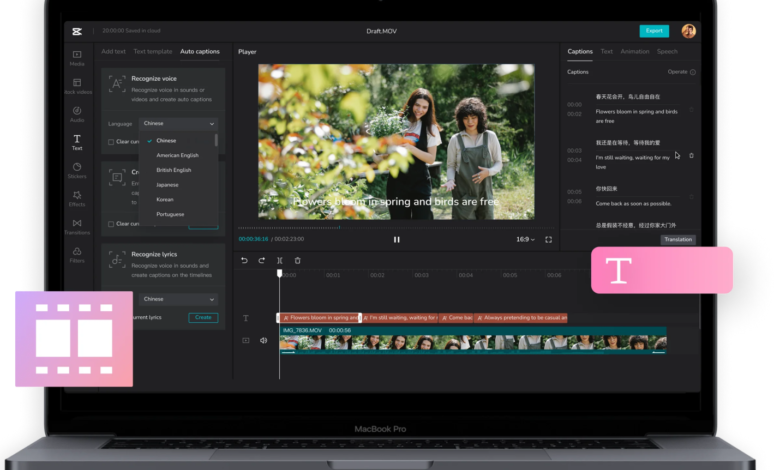Click the CapCut logo icon

77,31
